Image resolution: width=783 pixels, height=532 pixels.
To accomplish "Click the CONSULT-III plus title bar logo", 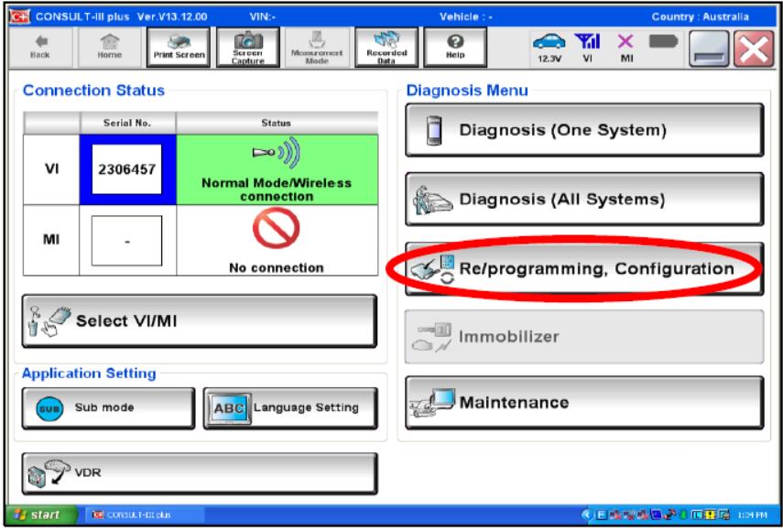I will coord(20,16).
